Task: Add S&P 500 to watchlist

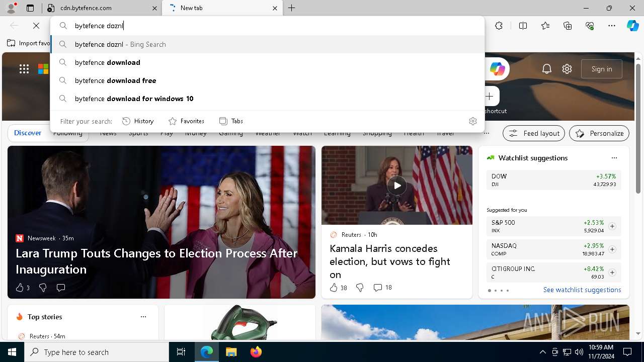Action: [612, 226]
